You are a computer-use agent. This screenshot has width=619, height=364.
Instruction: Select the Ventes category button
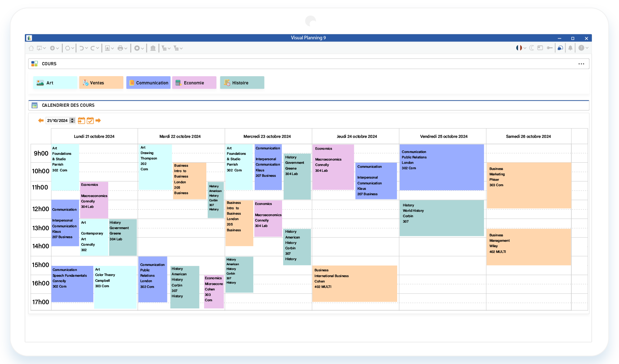pos(101,83)
